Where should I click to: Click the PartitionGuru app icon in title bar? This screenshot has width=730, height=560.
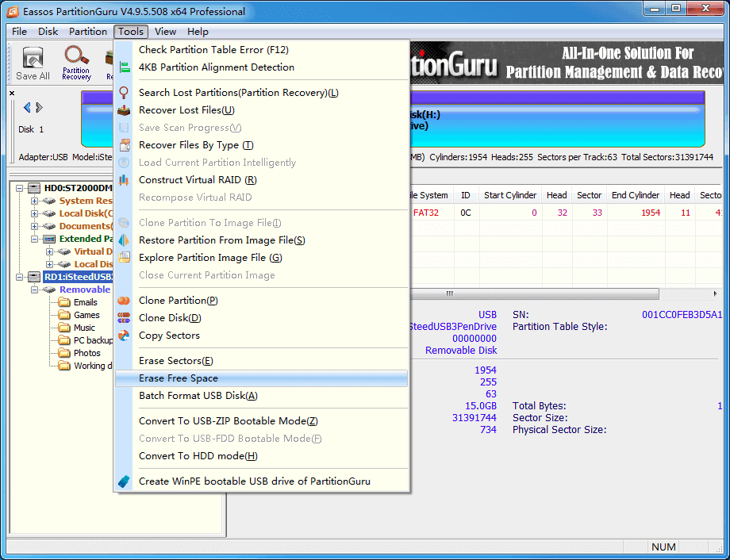13,11
